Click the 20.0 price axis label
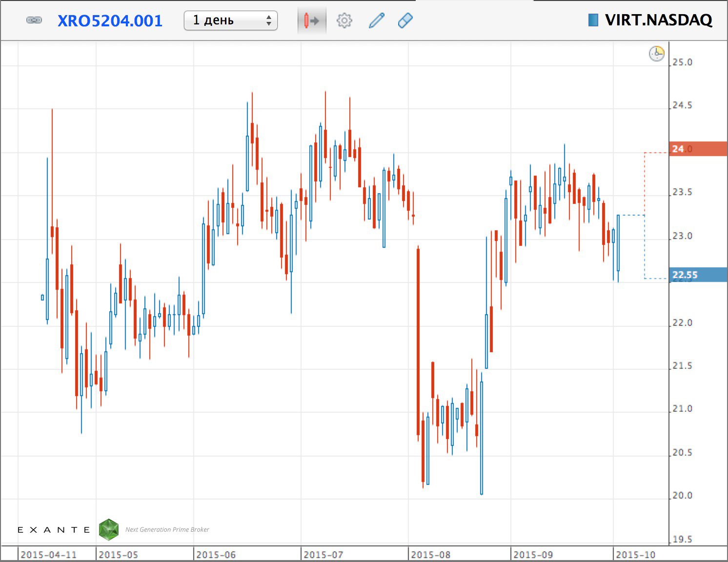The image size is (728, 562). point(682,495)
